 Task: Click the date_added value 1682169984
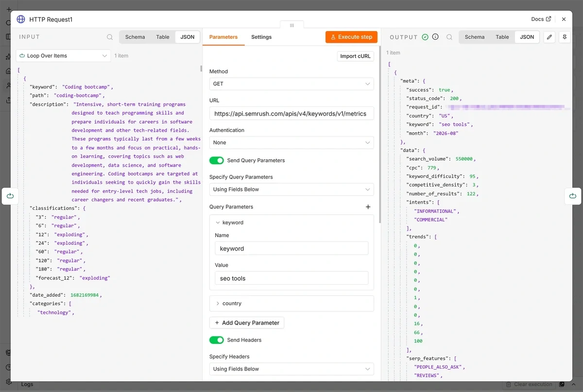click(x=85, y=295)
